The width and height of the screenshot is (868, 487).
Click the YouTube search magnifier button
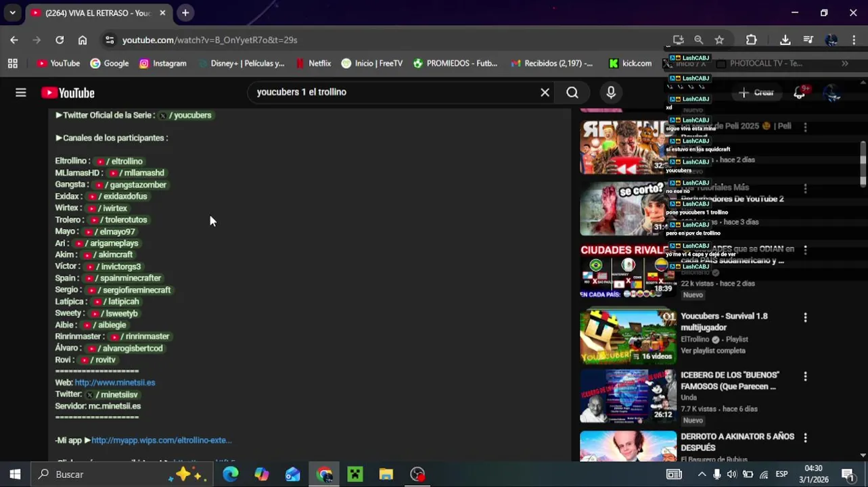[572, 93]
